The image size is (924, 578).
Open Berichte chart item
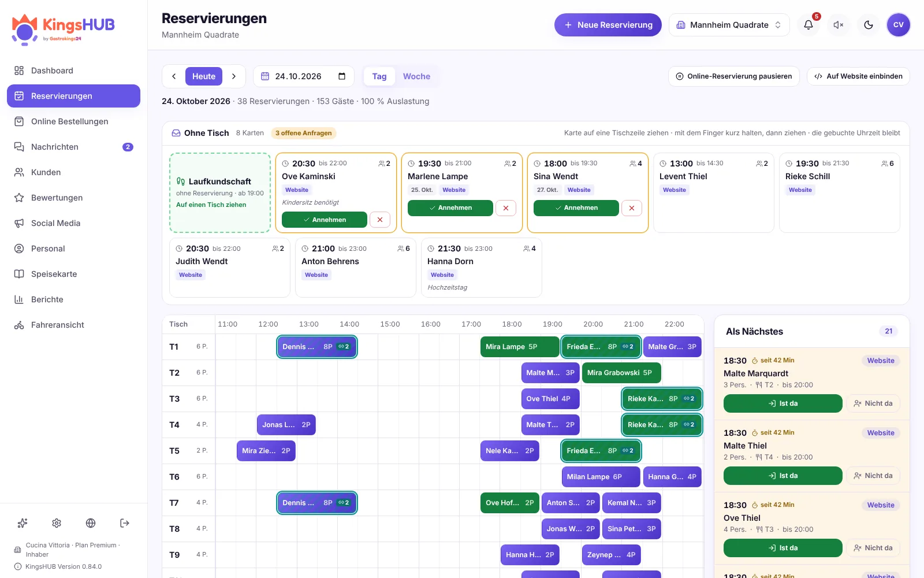coord(73,299)
